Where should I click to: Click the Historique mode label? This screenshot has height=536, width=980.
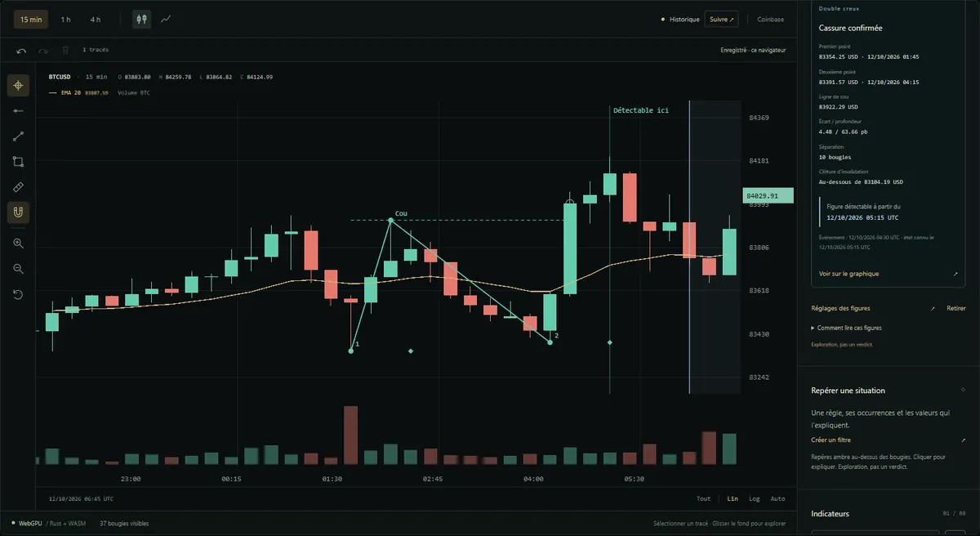[x=684, y=20]
